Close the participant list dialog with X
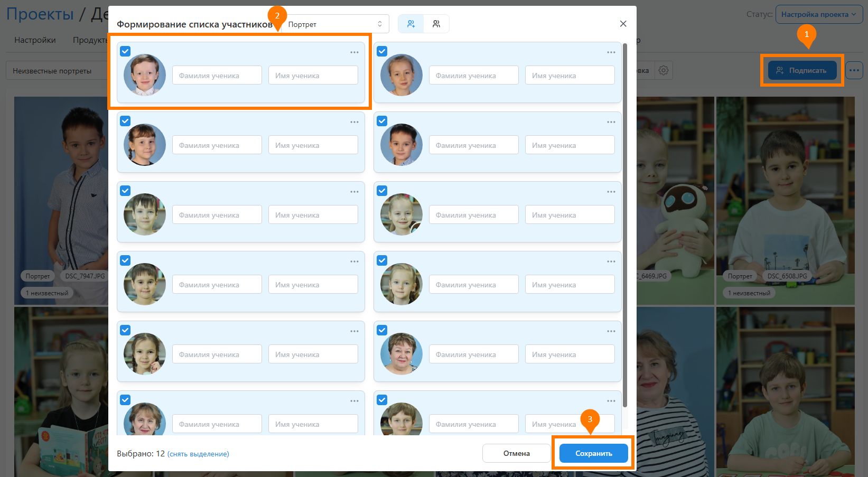This screenshot has height=477, width=868. [623, 24]
